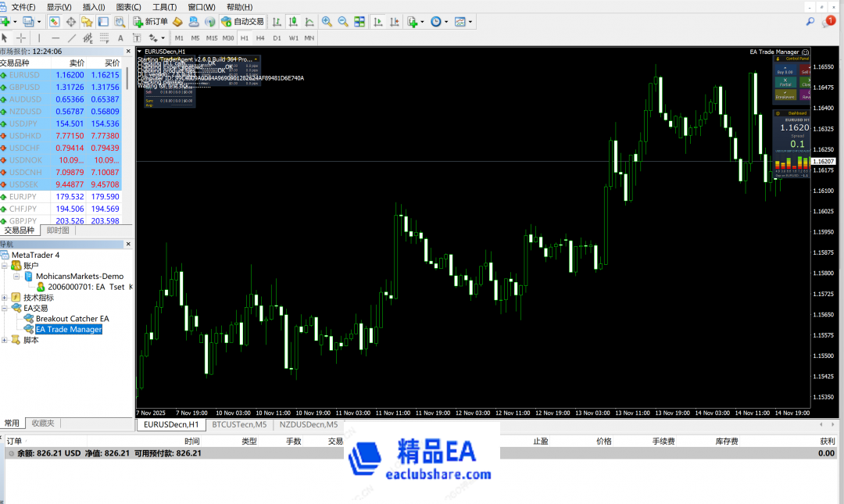
Task: Select the crosshair tool
Action: pyautogui.click(x=21, y=38)
